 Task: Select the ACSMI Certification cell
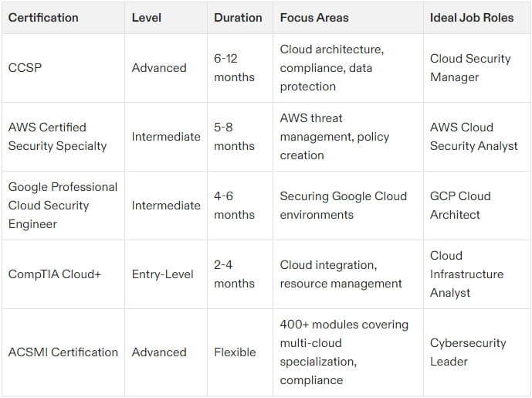tap(63, 352)
